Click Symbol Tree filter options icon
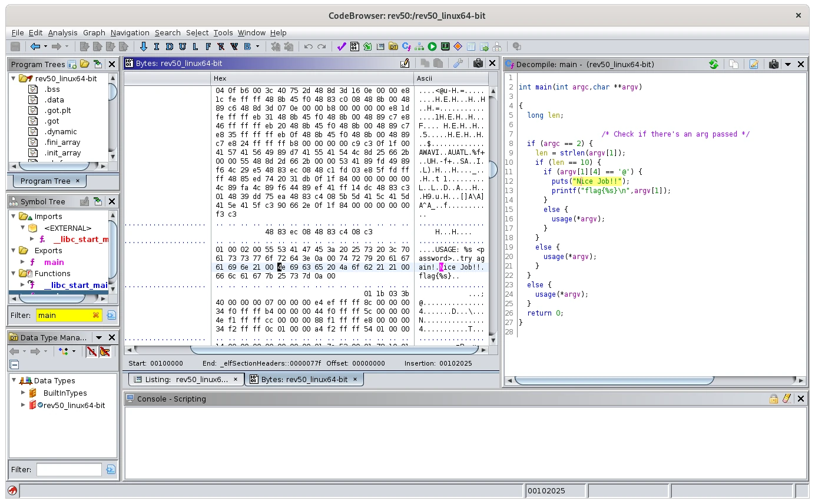 coord(111,316)
